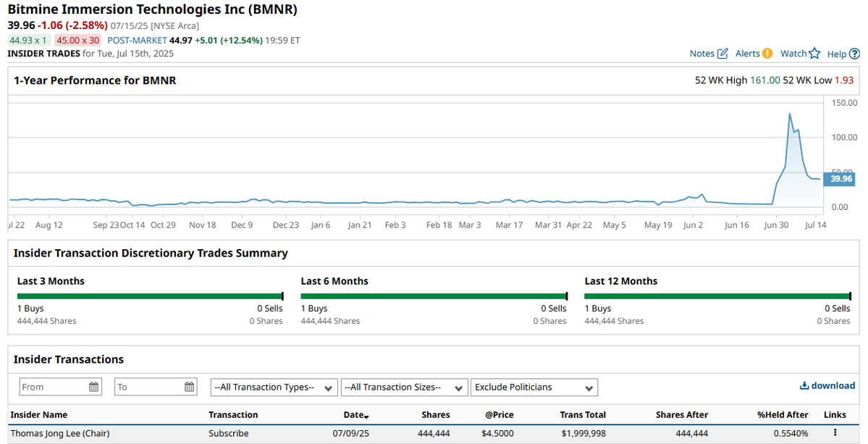Viewport: 868px width, 444px height.
Task: Click the 44.93 x 1 bid box
Action: click(x=30, y=41)
